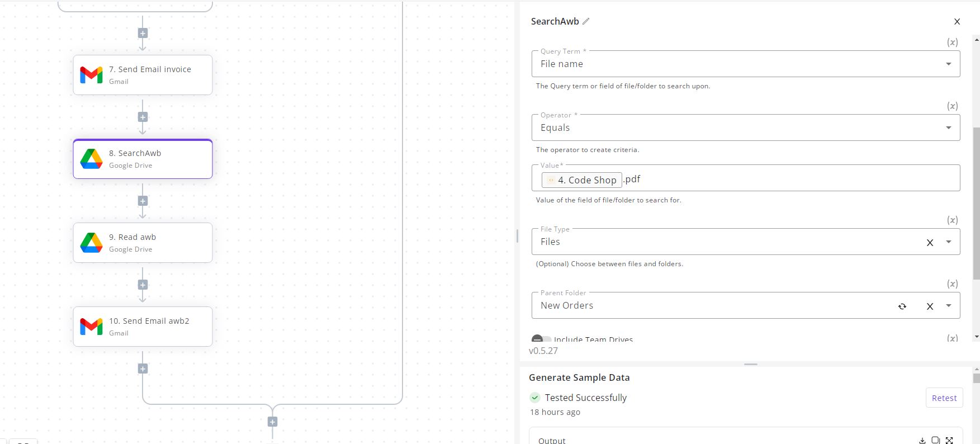This screenshot has height=444, width=980.
Task: Select the 9. Read awb step
Action: [x=143, y=243]
